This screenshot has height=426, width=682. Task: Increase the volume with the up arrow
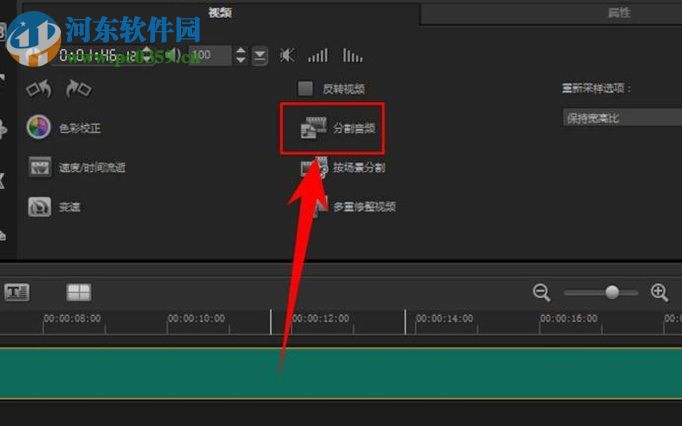241,50
